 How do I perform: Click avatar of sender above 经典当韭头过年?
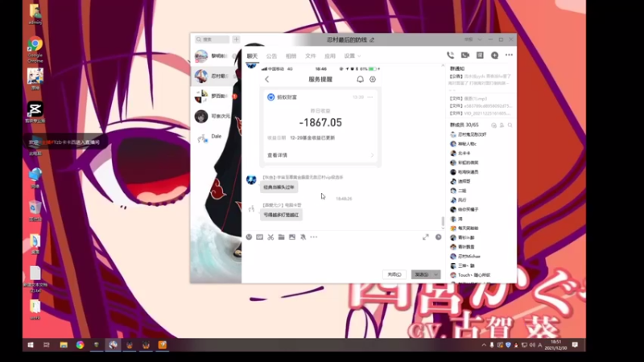tap(251, 179)
